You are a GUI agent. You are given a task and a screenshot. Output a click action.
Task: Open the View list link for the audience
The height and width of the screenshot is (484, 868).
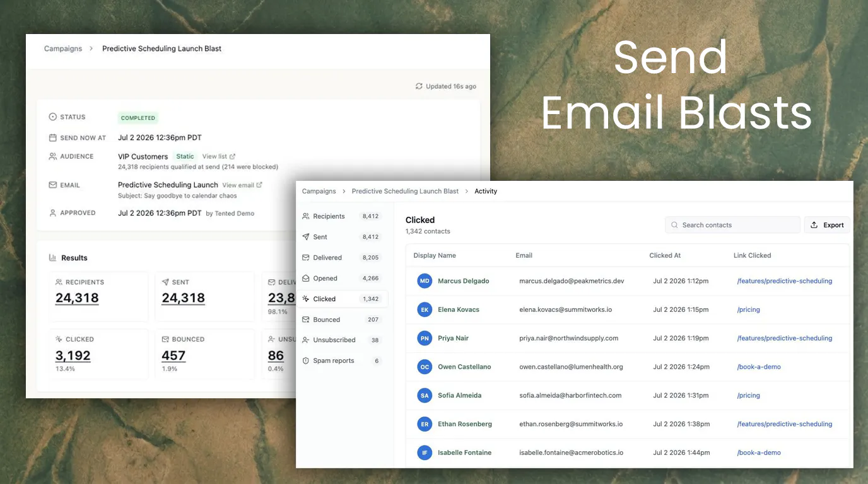219,156
